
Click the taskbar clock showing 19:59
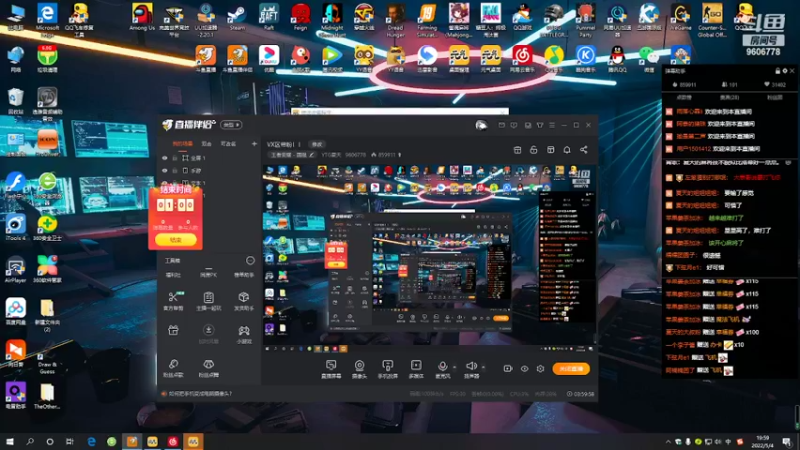click(762, 442)
